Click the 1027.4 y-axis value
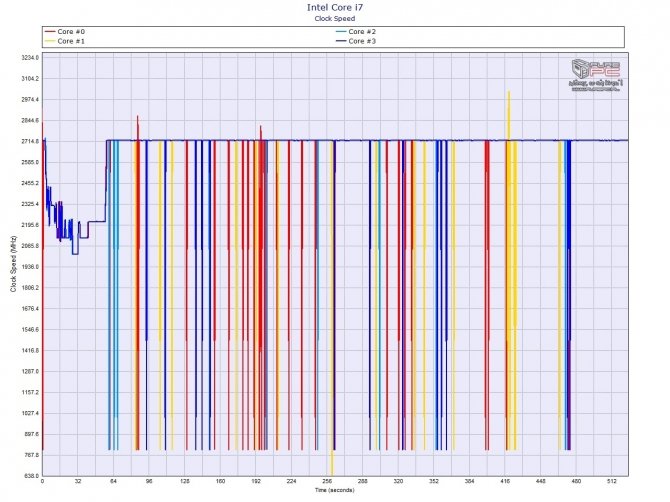670x502 pixels. coord(30,414)
